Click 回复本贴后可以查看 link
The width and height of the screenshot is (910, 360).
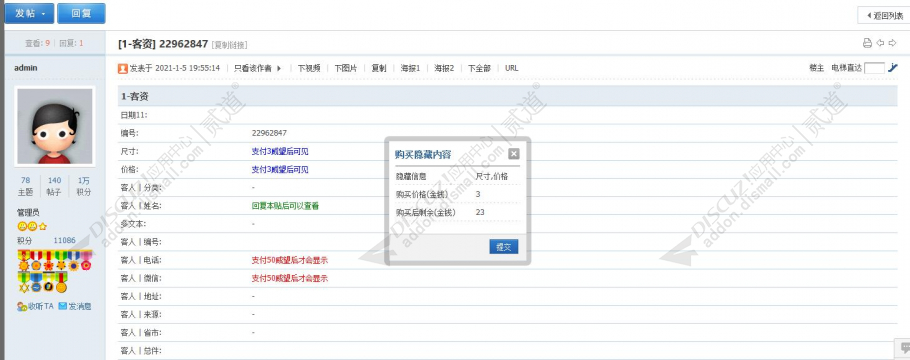pyautogui.click(x=285, y=206)
